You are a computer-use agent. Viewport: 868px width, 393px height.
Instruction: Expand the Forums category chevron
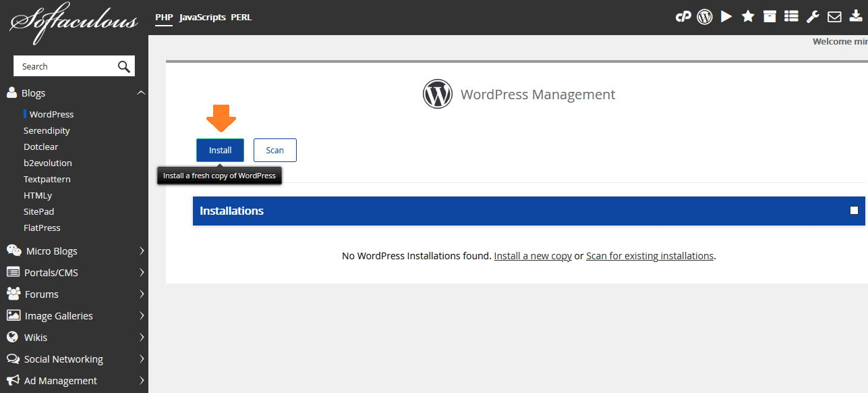(142, 294)
